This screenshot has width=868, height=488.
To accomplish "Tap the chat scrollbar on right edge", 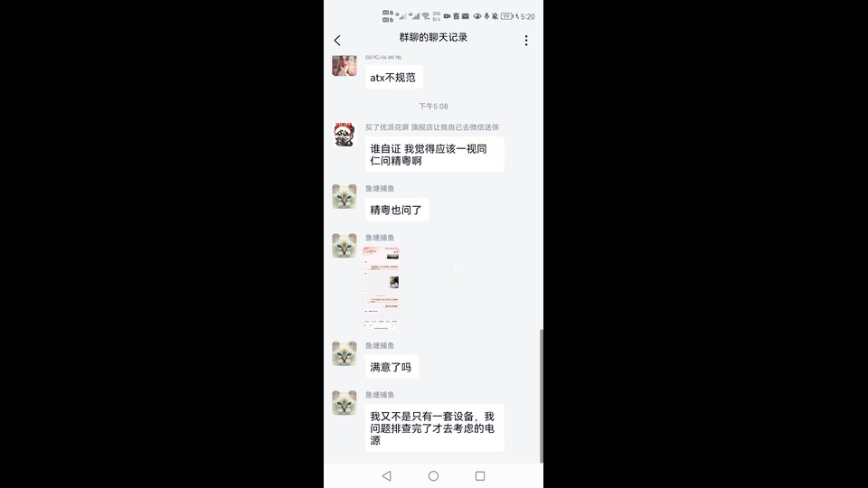I will (x=542, y=396).
